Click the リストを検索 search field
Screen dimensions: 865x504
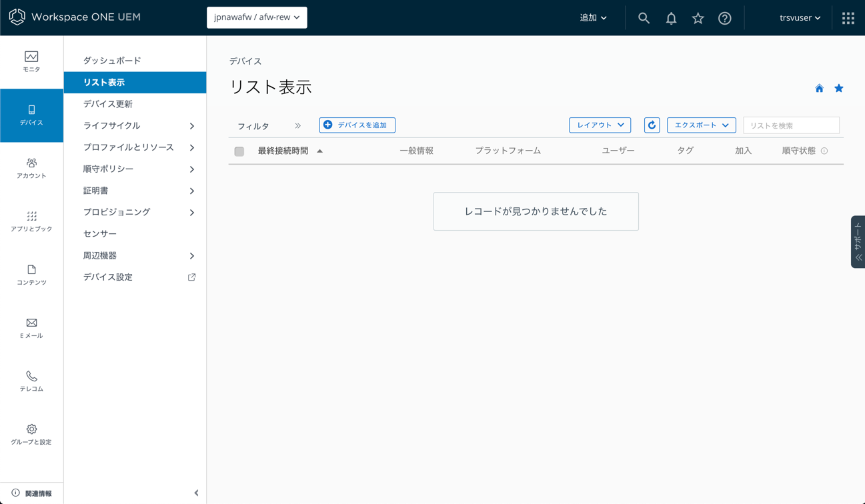coord(791,125)
